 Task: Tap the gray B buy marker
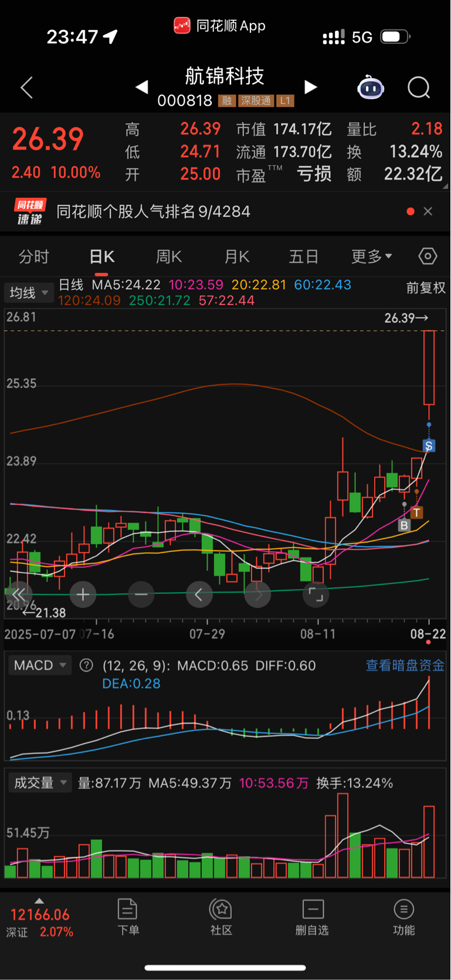404,525
